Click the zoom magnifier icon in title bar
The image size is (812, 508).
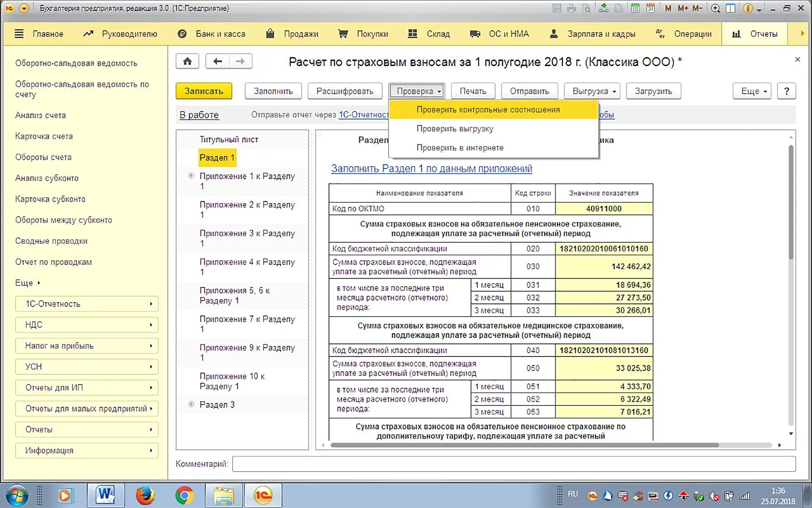click(716, 9)
